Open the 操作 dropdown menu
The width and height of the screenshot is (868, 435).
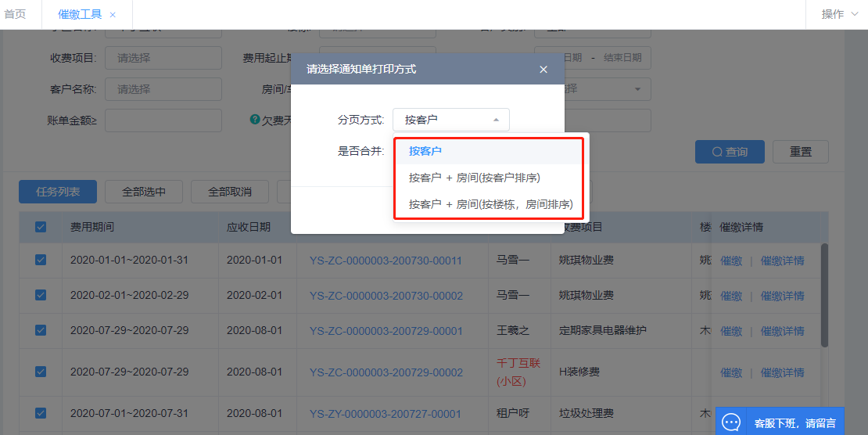839,14
